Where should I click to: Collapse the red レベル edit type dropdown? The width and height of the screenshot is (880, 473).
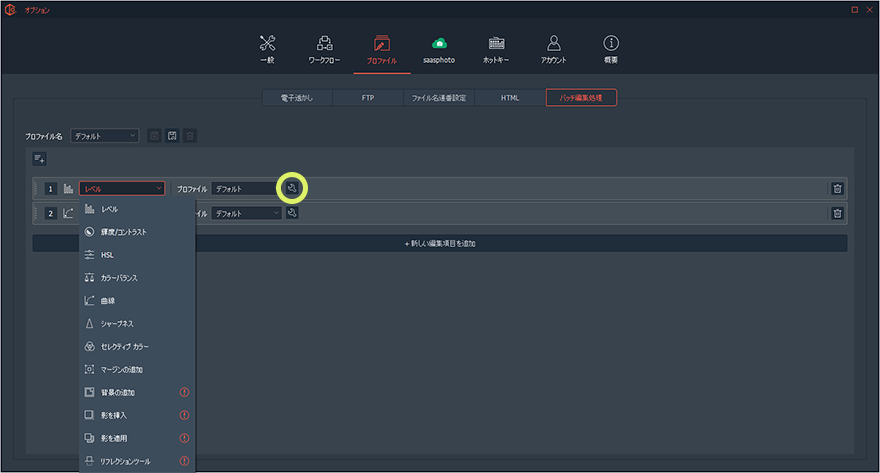pyautogui.click(x=122, y=188)
